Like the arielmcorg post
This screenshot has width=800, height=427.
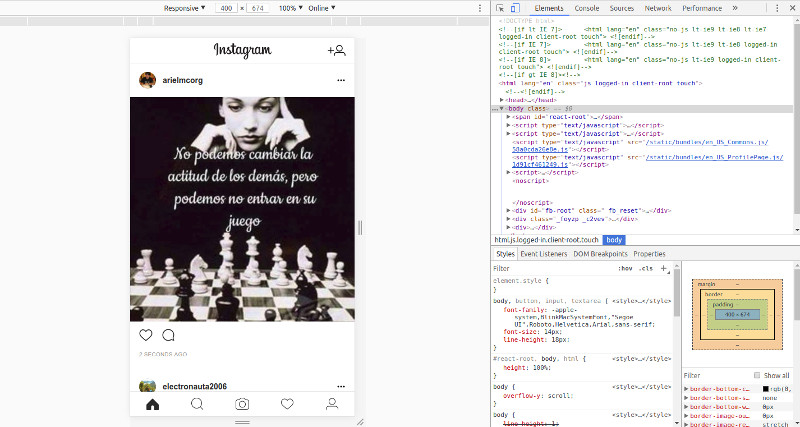[x=146, y=335]
